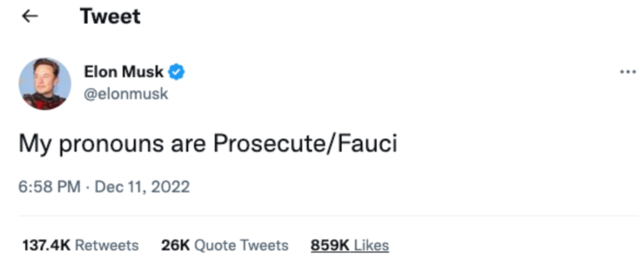
Task: Select the tweet text starting with My
Action: tap(208, 144)
